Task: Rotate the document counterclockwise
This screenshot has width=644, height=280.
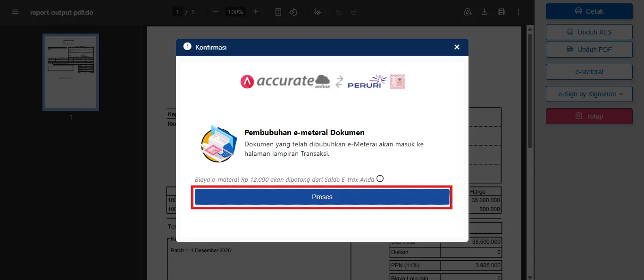Action: (293, 12)
